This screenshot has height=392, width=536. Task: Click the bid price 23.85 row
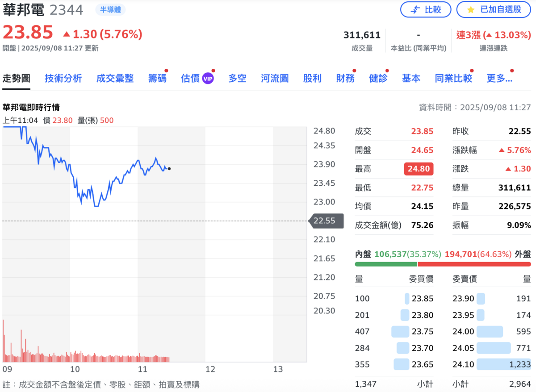click(x=394, y=299)
